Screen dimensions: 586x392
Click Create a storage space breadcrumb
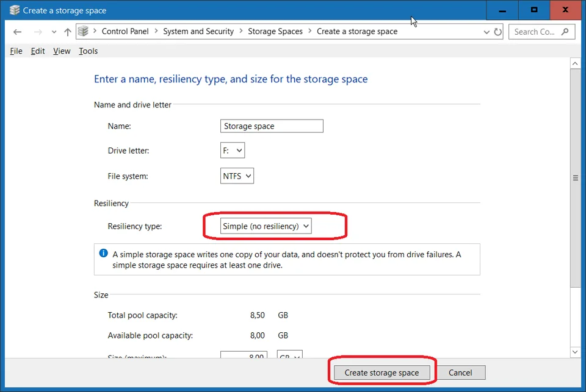pyautogui.click(x=357, y=31)
